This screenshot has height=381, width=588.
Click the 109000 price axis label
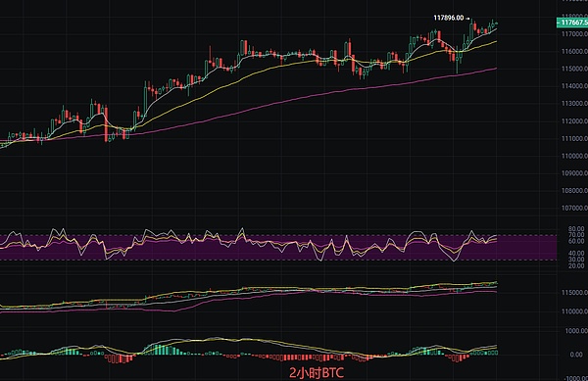[x=574, y=173]
